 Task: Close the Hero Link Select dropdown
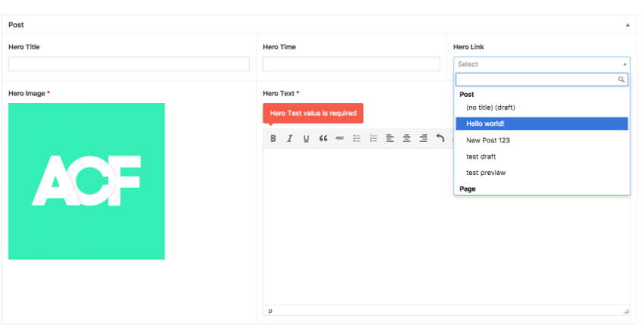click(x=542, y=64)
